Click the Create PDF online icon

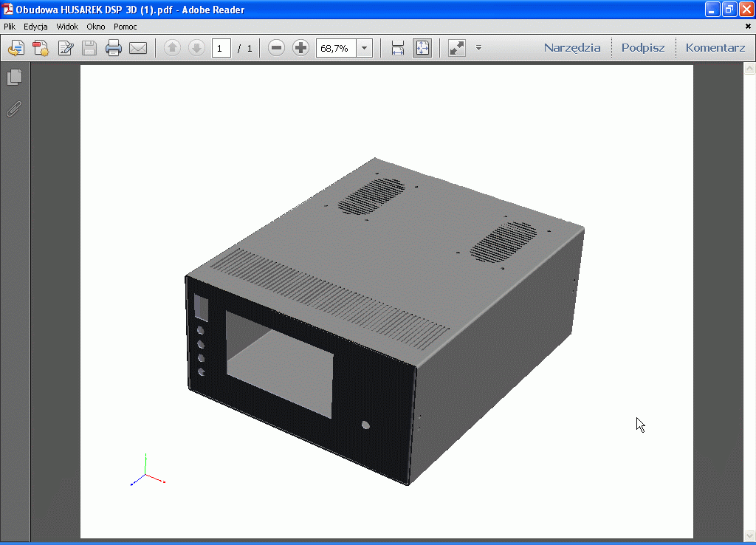[x=41, y=49]
